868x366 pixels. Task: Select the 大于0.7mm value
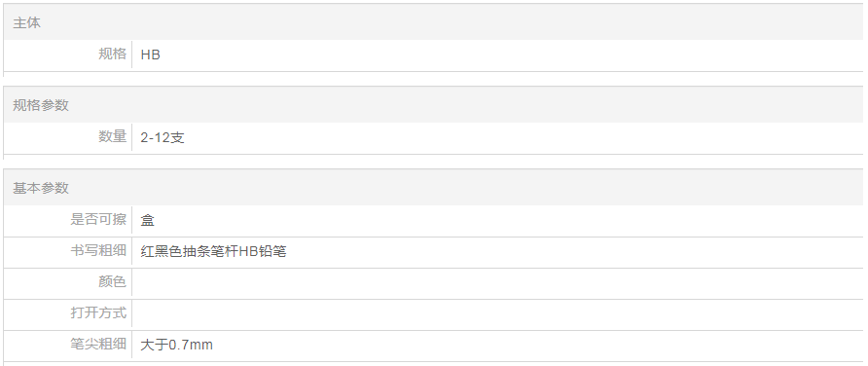pyautogui.click(x=176, y=345)
